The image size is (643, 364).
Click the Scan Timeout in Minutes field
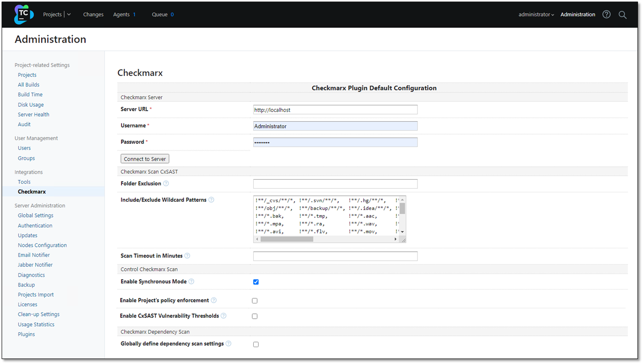point(335,256)
